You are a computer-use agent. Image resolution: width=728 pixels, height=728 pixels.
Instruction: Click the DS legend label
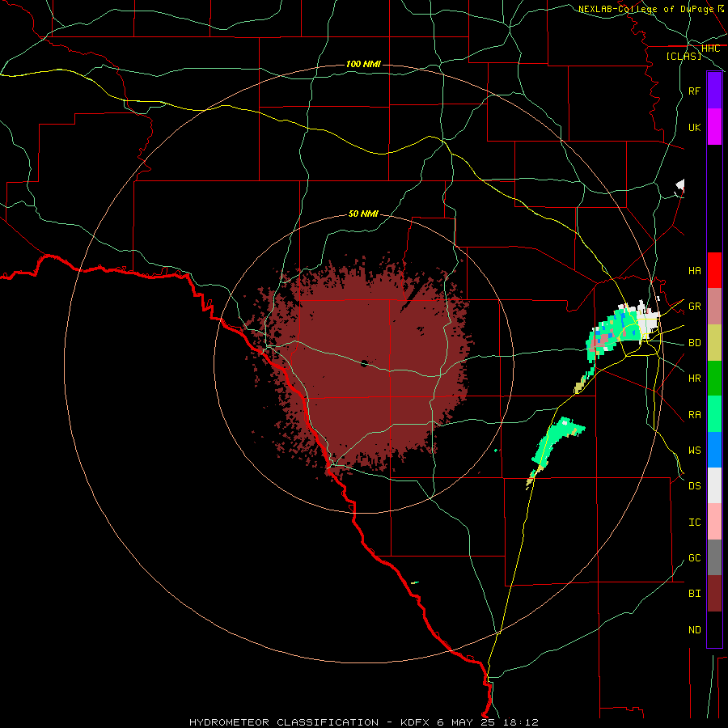[x=694, y=486]
